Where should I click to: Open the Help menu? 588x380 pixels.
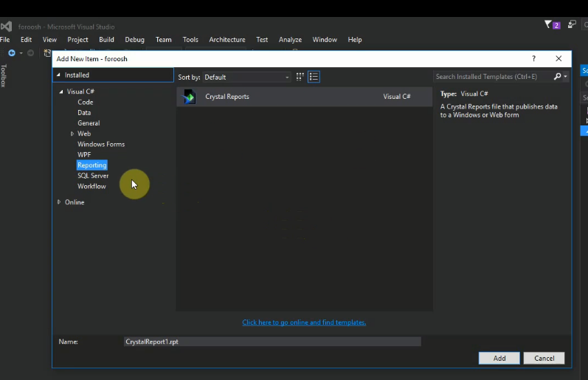point(355,39)
